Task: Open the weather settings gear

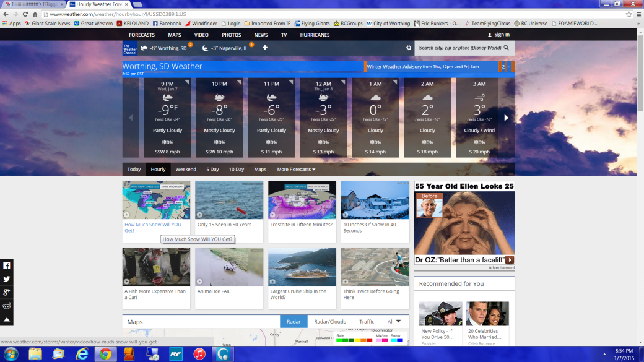Action: [409, 48]
